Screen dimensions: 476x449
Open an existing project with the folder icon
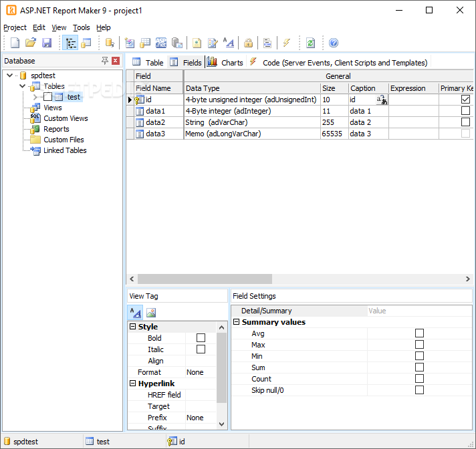tap(31, 43)
